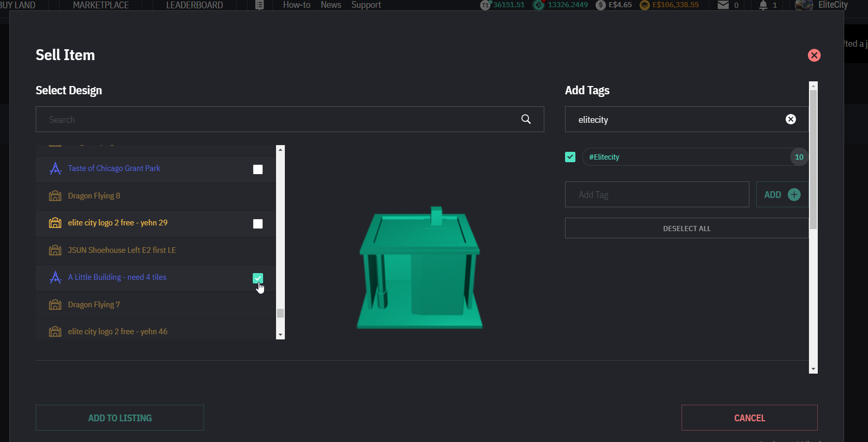The image size is (868, 442).
Task: Clear the elitecity tag search with X icon
Action: 790,119
